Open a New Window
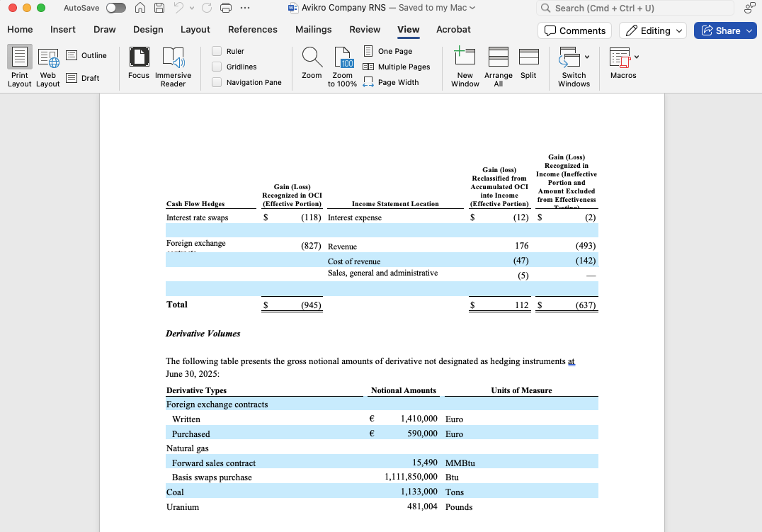762x532 pixels. [465, 67]
